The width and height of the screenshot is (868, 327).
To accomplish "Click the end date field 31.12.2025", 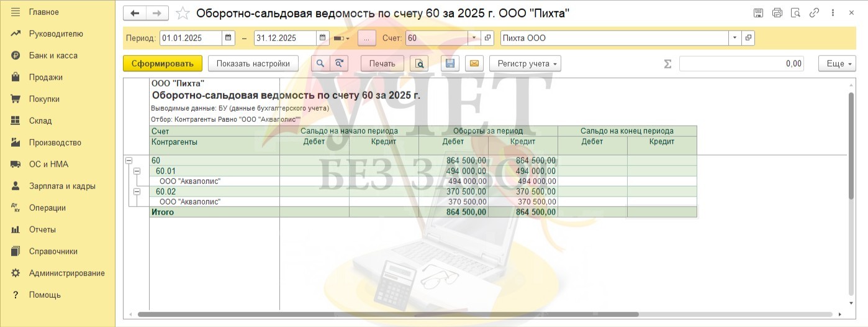I will (285, 38).
